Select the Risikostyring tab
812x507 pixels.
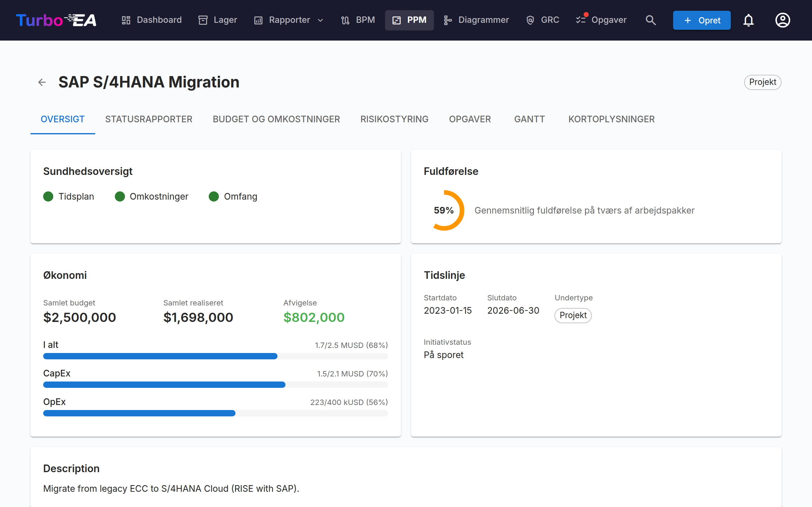[394, 119]
